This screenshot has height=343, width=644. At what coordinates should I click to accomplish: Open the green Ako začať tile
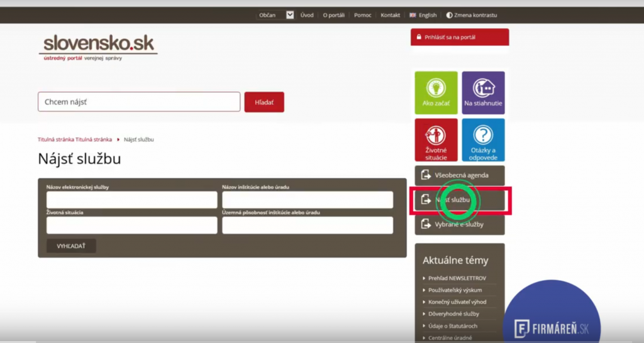click(436, 93)
